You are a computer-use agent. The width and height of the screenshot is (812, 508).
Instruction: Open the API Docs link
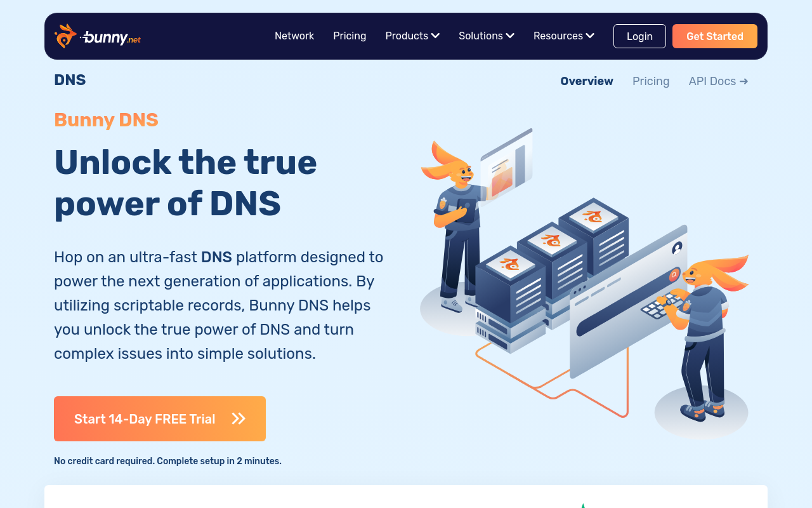719,81
